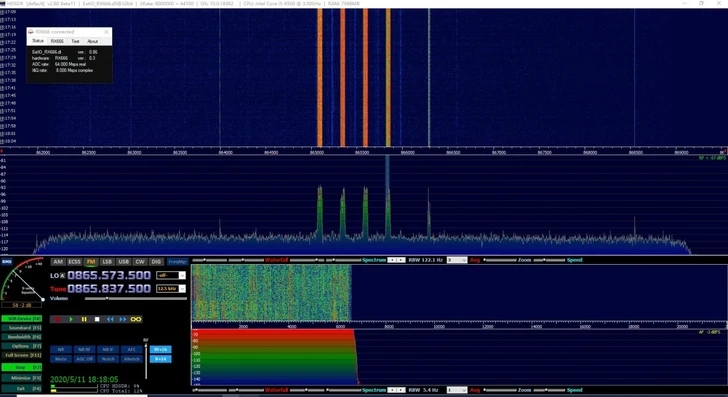This screenshot has height=397, width=728.
Task: Select Status tab in RX666 dialog
Action: 38,41
